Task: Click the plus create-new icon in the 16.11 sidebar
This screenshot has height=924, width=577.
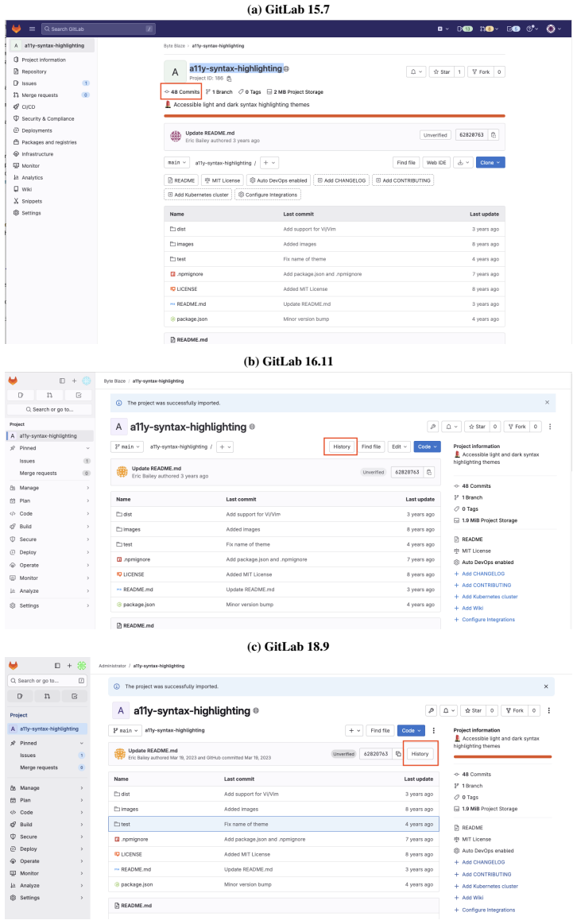Action: coord(74,381)
